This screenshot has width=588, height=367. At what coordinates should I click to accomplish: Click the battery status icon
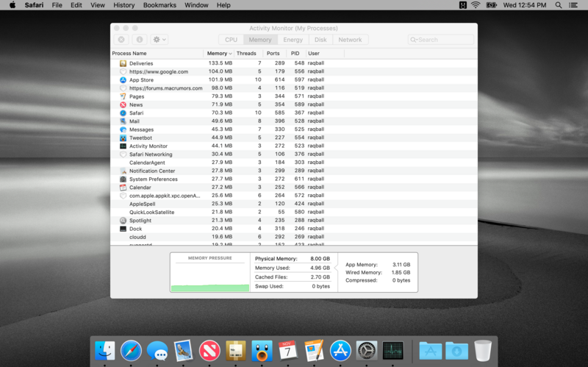pyautogui.click(x=491, y=5)
